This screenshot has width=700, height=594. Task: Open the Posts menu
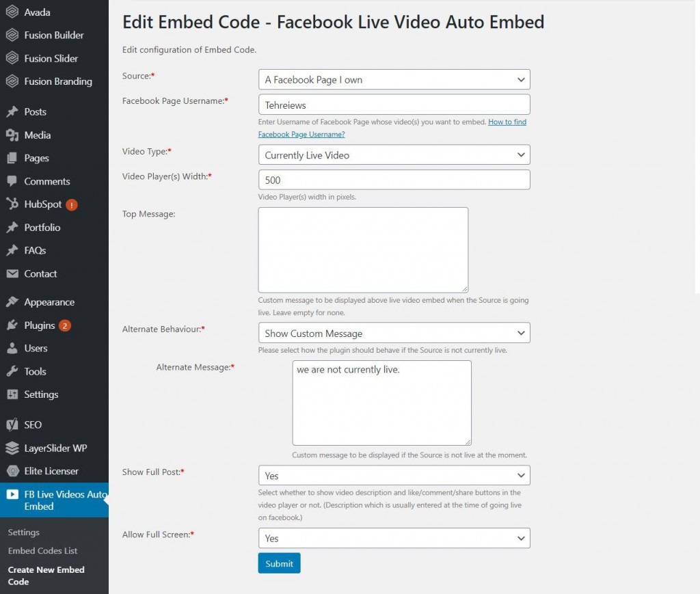(36, 111)
